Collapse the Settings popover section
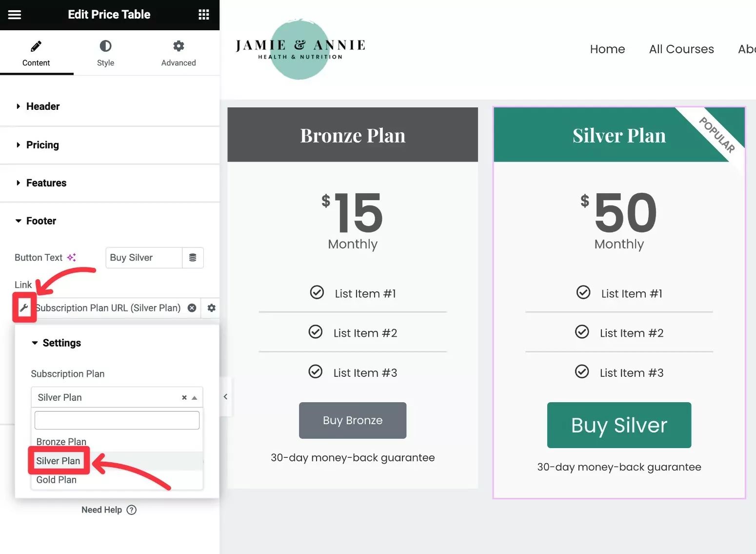756x554 pixels. click(61, 343)
